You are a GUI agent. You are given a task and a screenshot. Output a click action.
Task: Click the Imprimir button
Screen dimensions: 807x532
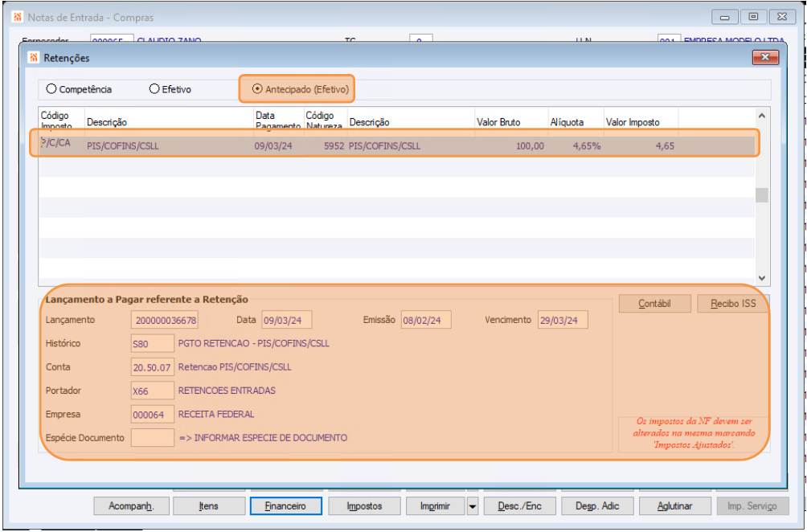pos(436,506)
